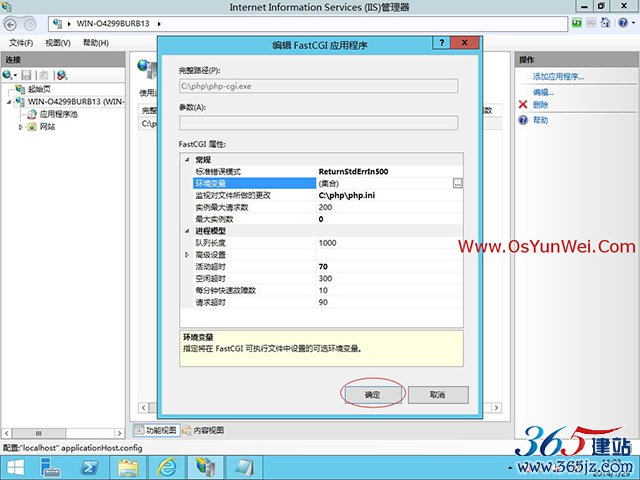Click left arrow of center pane scrollbar
This screenshot has height=480, width=640.
tap(143, 407)
